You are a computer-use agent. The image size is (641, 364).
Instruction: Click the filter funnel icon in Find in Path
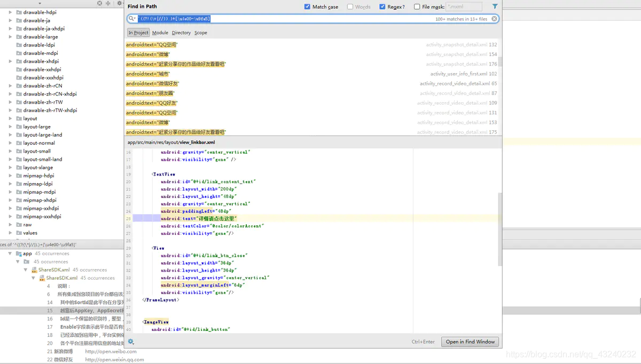pos(495,6)
